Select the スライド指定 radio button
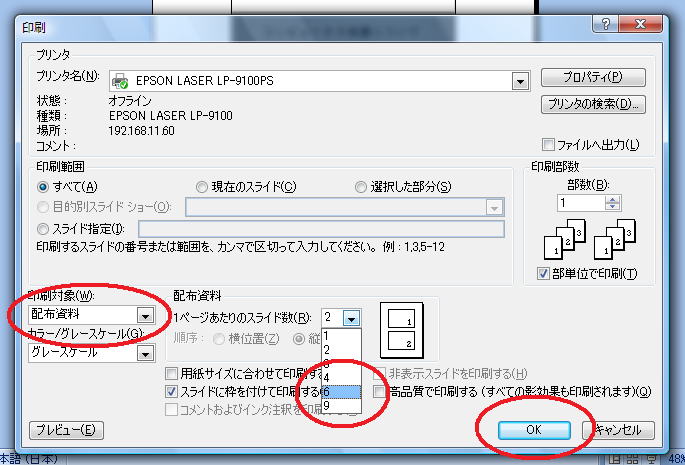Screen dimensions: 685x465 [43, 229]
